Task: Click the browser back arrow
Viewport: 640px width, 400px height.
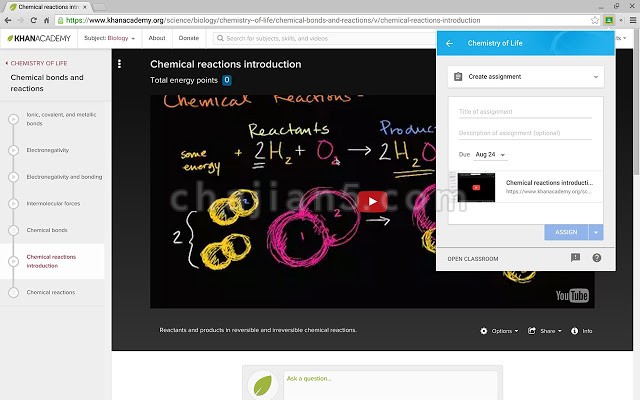Action: (x=8, y=20)
